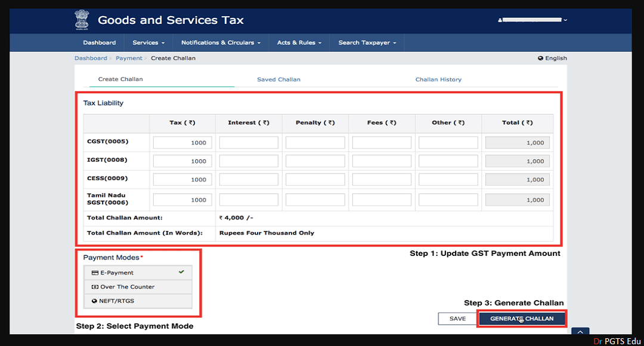Click the IGST Other input field
The image size is (644, 346).
[448, 161]
